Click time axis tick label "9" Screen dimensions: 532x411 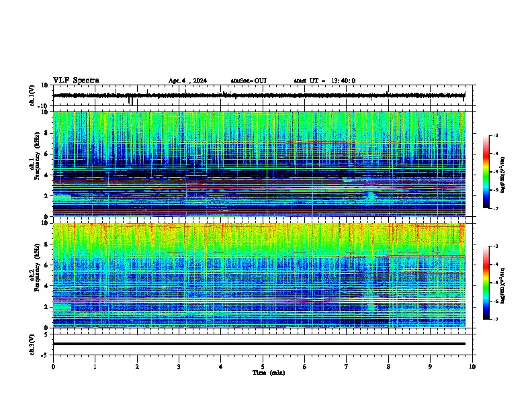pyautogui.click(x=430, y=367)
